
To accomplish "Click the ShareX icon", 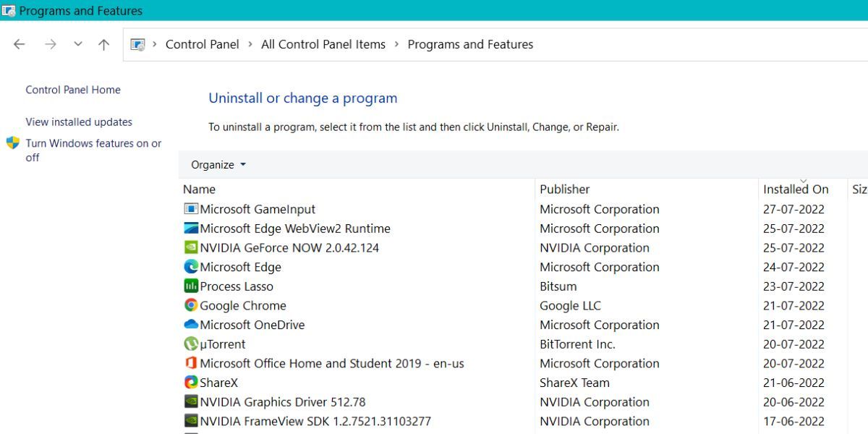I will (191, 383).
